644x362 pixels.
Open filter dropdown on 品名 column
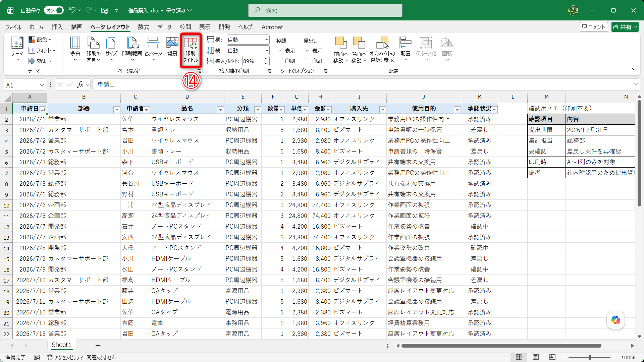click(220, 110)
